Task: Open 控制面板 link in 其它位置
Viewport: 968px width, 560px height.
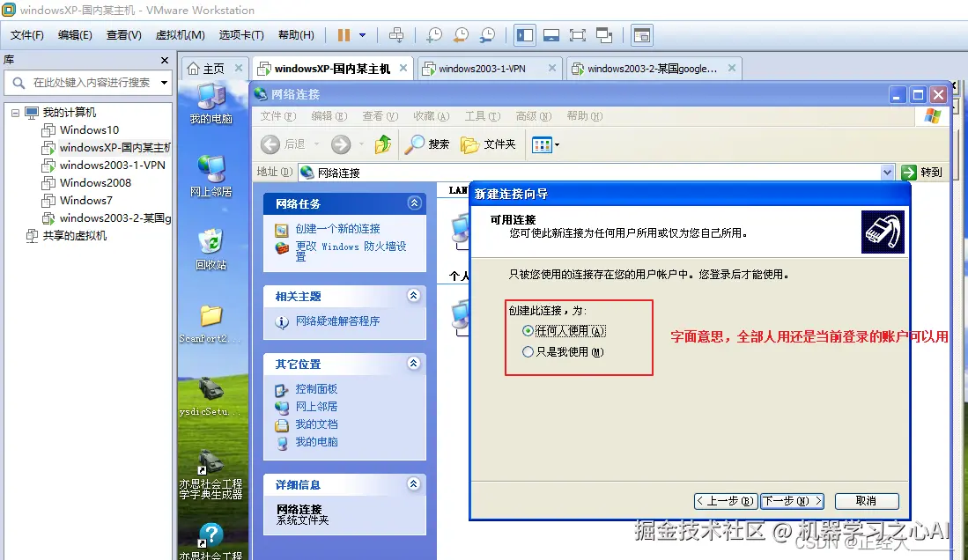Action: (x=316, y=389)
